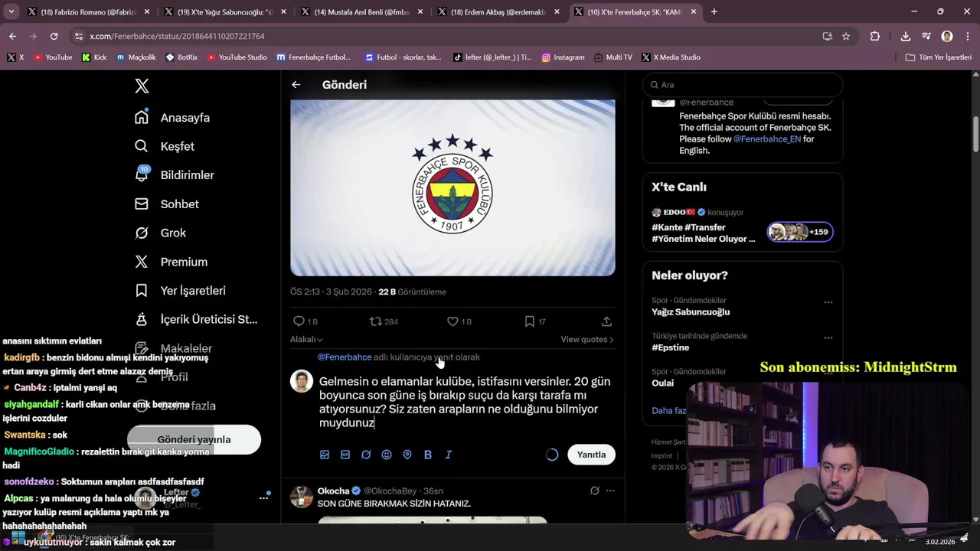This screenshot has height=551, width=980.
Task: Click the Ara search field
Action: tap(742, 85)
